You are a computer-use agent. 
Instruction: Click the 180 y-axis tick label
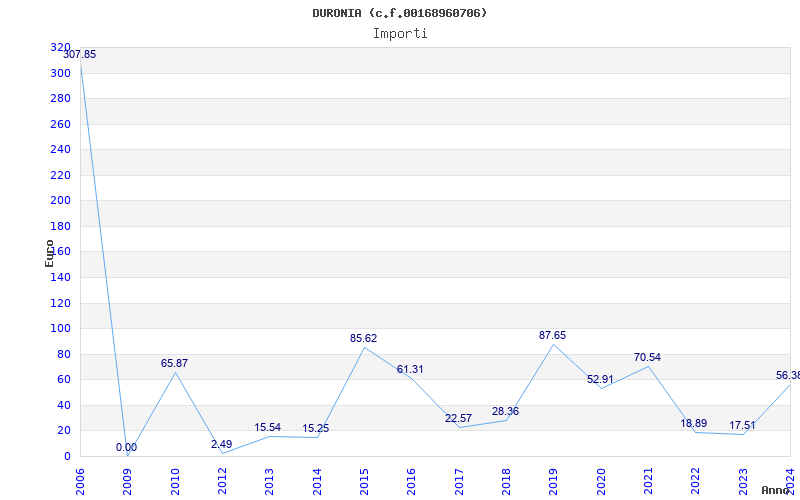(60, 226)
